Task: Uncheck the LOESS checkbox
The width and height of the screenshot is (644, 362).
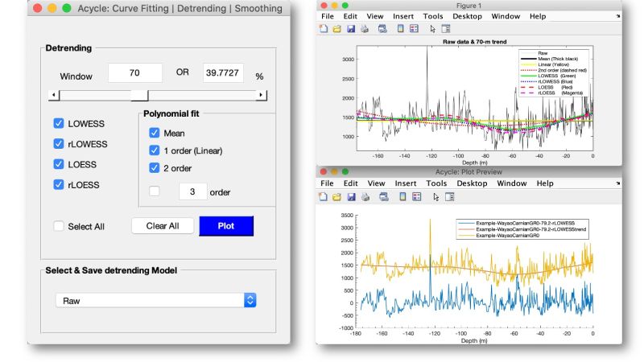Action: [59, 164]
